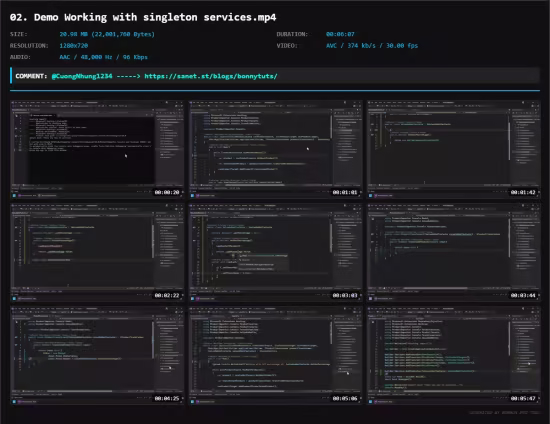Image resolution: width=550 pixels, height=424 pixels.
Task: Click the "RESOLUTION:" label
Action: coord(29,46)
